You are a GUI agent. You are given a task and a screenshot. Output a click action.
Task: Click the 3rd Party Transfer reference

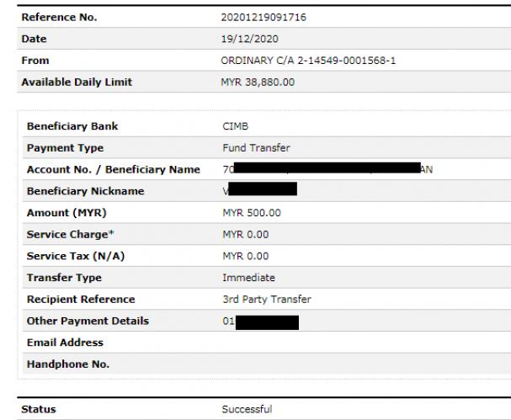point(267,299)
